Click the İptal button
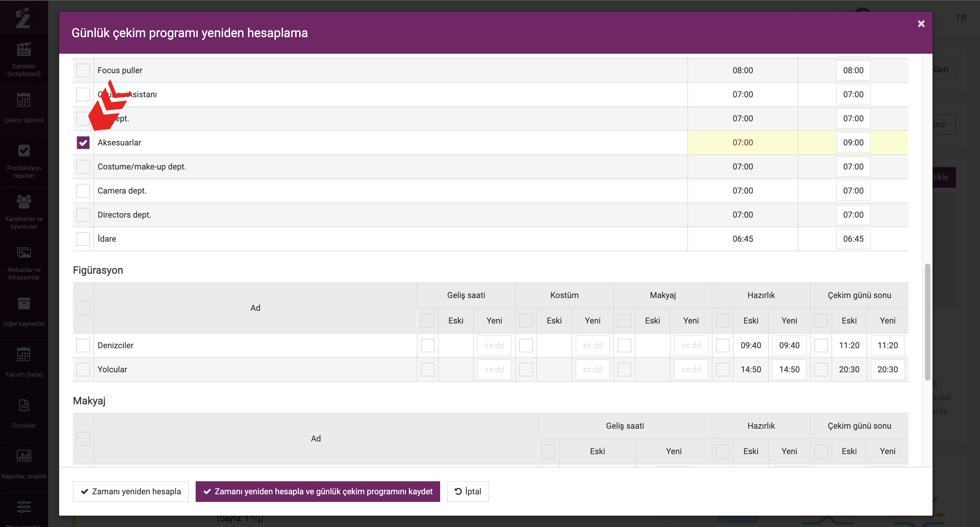Image resolution: width=980 pixels, height=527 pixels. [x=468, y=491]
